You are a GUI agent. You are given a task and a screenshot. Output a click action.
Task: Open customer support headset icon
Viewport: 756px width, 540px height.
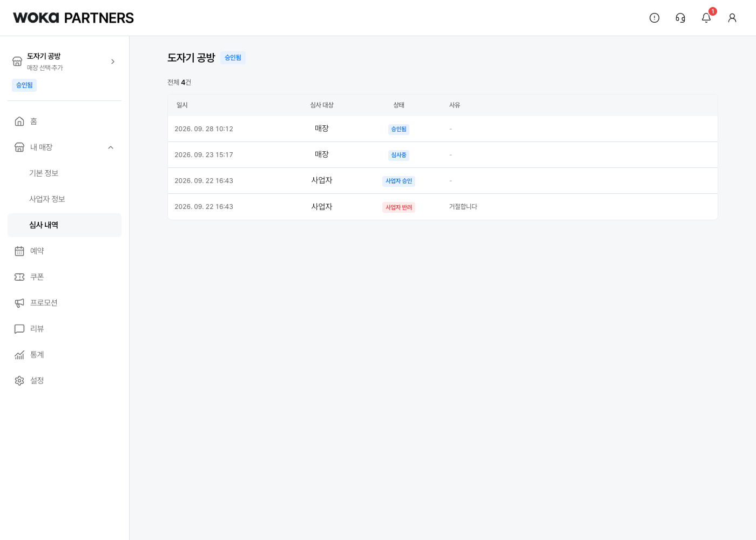pos(680,18)
